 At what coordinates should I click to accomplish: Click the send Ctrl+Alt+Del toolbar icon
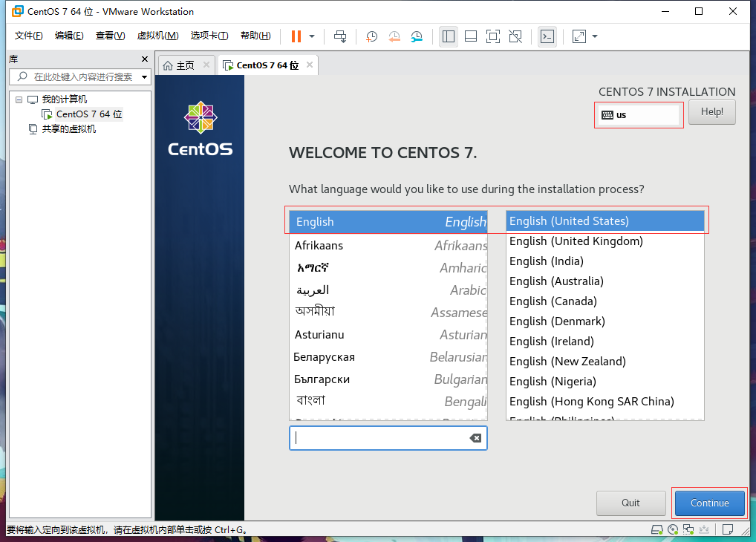point(340,36)
